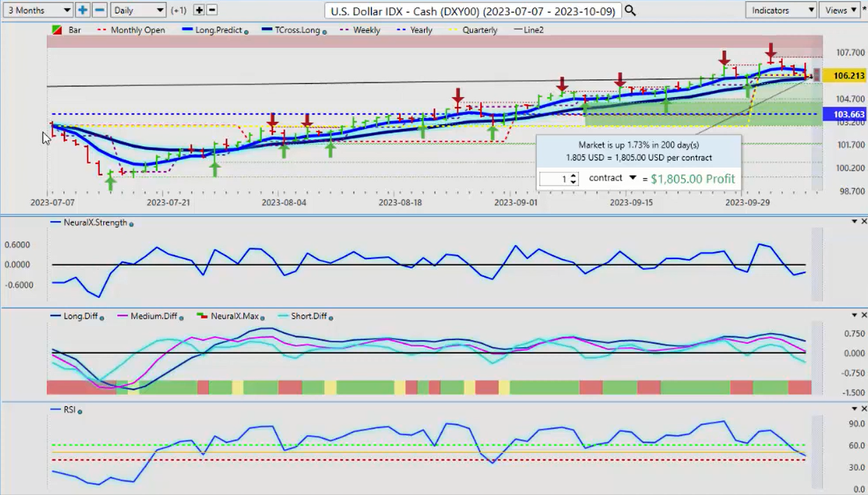Click the Short.Diff settings dot
868x495 pixels.
[331, 317]
